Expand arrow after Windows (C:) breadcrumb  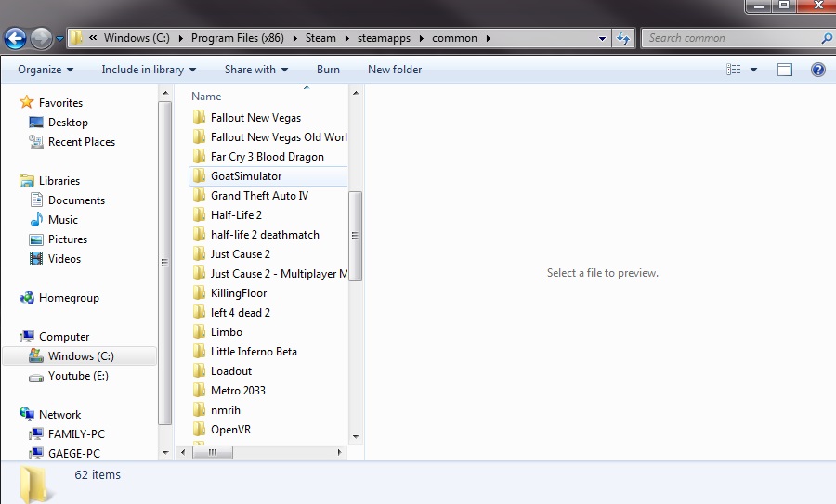click(181, 38)
